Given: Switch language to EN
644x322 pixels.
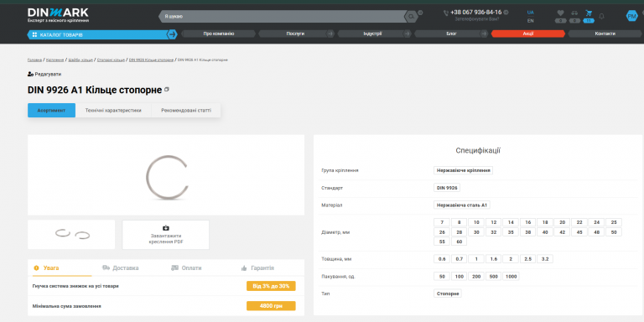Looking at the screenshot, I should 531,20.
